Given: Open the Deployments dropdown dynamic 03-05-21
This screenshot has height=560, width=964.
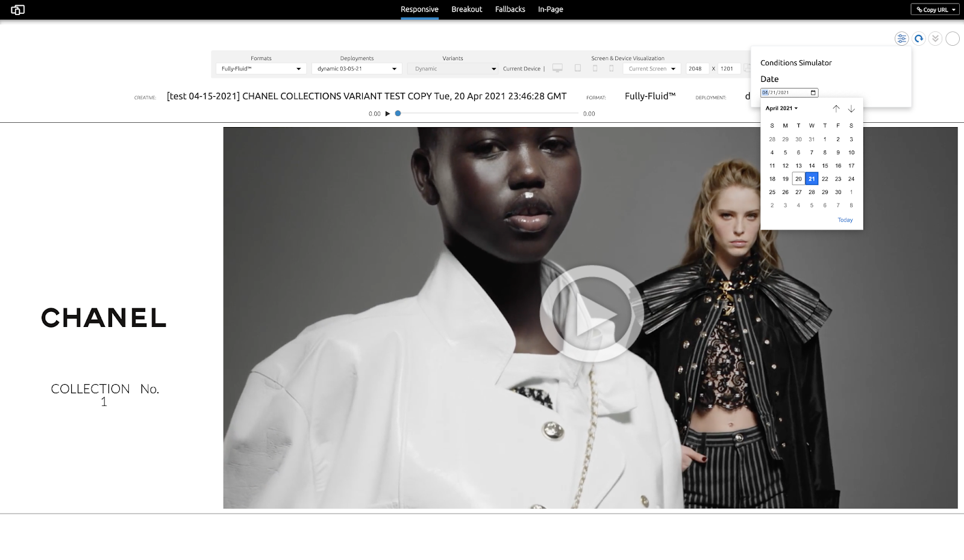Looking at the screenshot, I should point(357,69).
